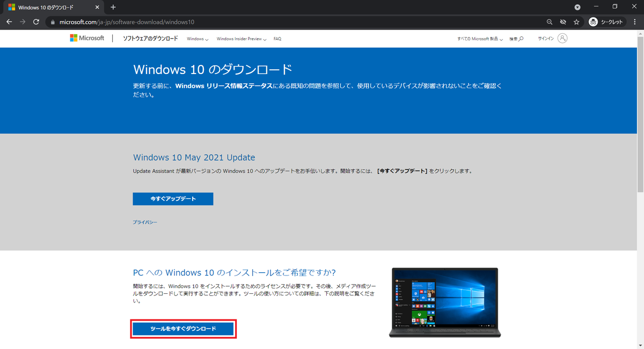Click the reload page icon
This screenshot has width=644, height=349.
tap(35, 22)
